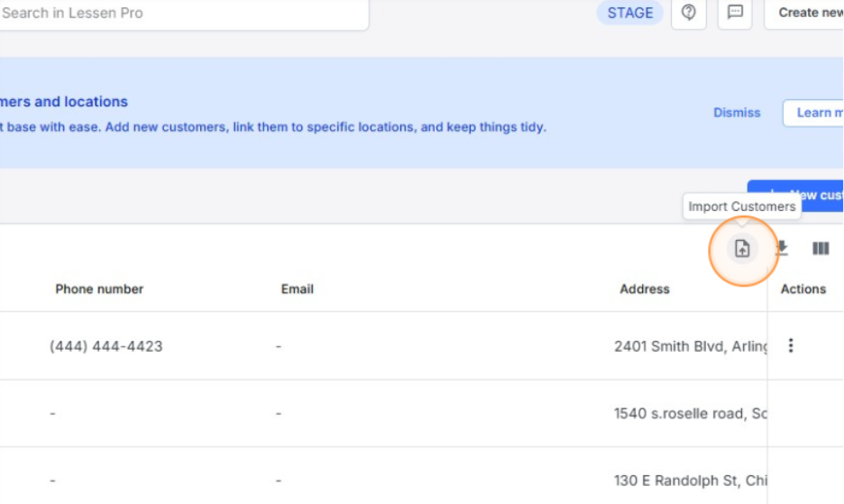Select the phone number (444) 444-4423 cell
This screenshot has width=844, height=504.
(x=106, y=346)
